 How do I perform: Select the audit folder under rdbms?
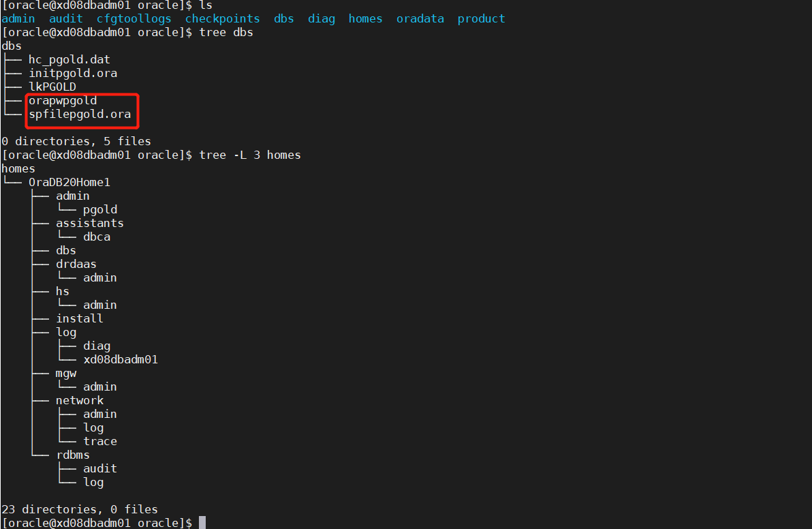[100, 468]
